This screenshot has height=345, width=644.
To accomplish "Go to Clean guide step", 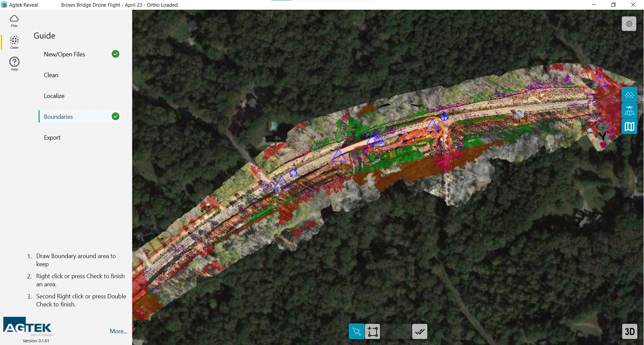I will point(51,75).
